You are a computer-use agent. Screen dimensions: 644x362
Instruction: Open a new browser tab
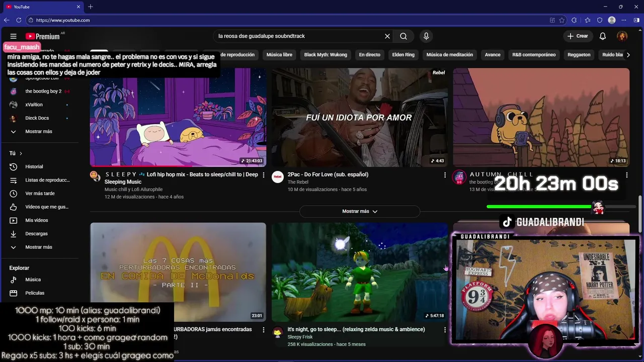coord(91,7)
